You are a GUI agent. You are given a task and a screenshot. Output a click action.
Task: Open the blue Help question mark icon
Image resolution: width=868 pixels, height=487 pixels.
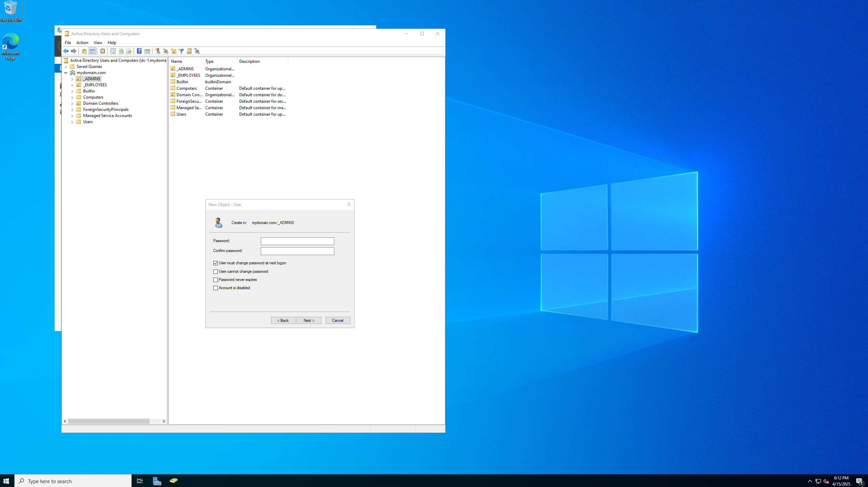pyautogui.click(x=139, y=51)
